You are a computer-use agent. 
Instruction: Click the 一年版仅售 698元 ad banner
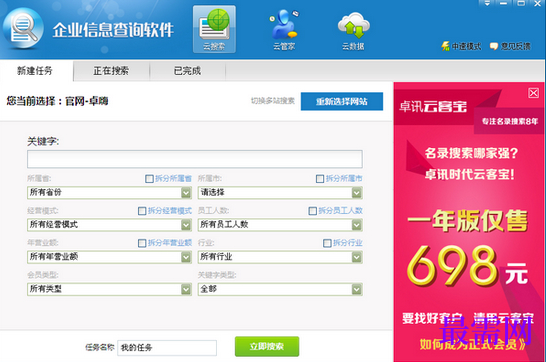pos(467,248)
